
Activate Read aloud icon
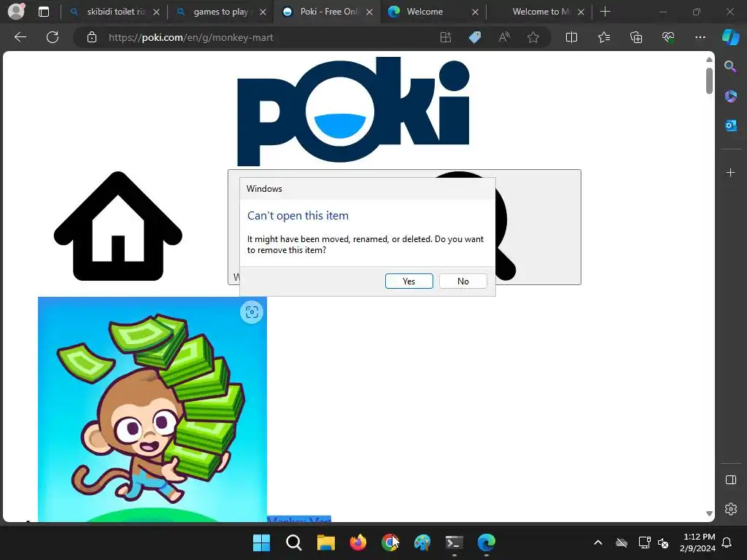tap(504, 37)
